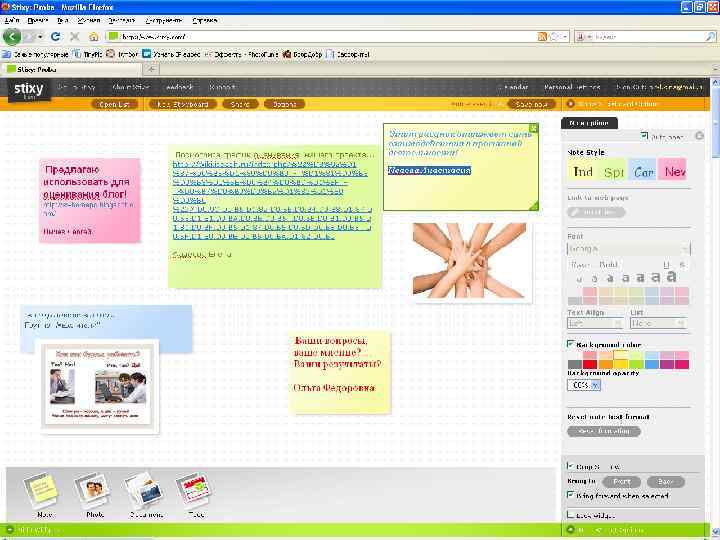Select the pink note about the blog

tap(90, 200)
